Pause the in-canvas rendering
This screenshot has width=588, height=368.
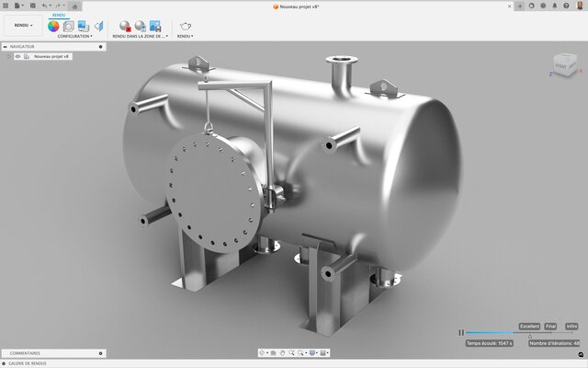tap(461, 332)
